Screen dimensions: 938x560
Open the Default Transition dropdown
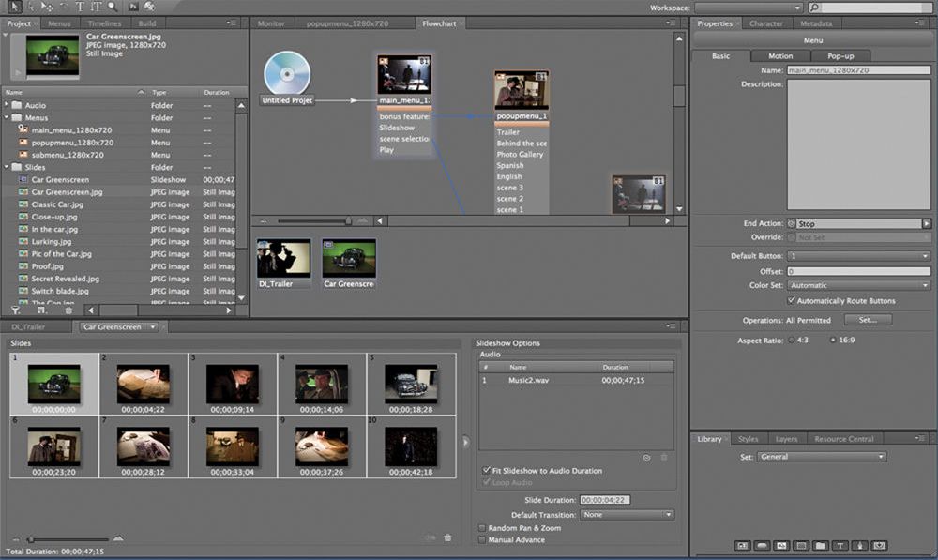click(627, 515)
